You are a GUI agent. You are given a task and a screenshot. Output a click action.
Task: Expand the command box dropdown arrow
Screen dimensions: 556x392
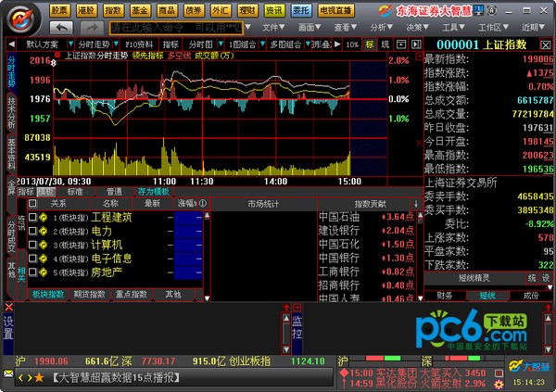click(x=248, y=27)
